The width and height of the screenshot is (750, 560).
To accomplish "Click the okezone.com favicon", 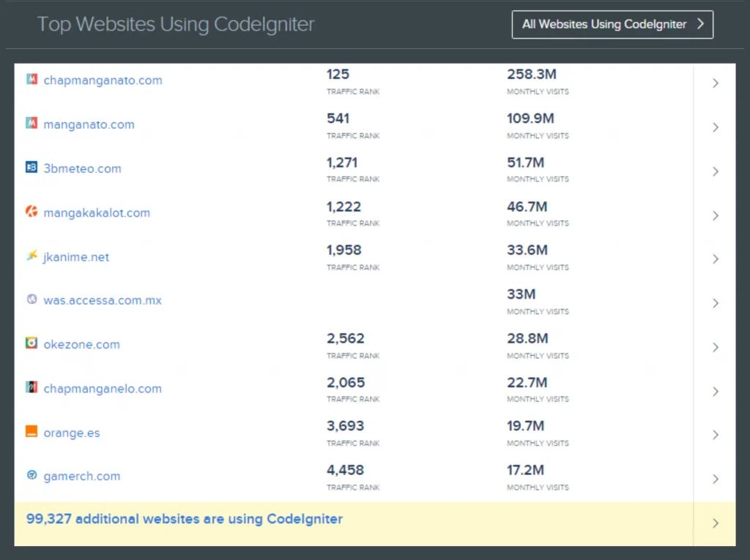I will click(x=31, y=343).
